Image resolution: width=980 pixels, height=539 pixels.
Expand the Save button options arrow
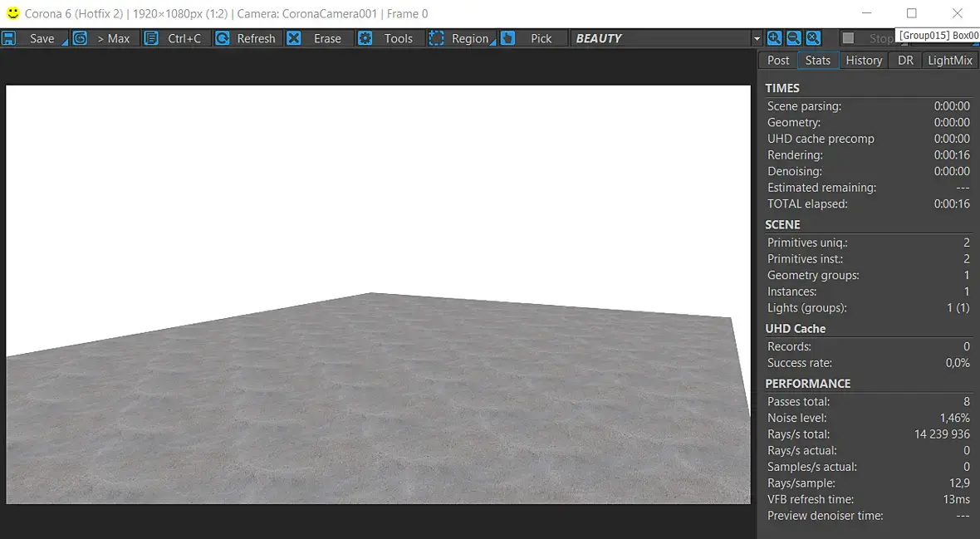(65, 42)
